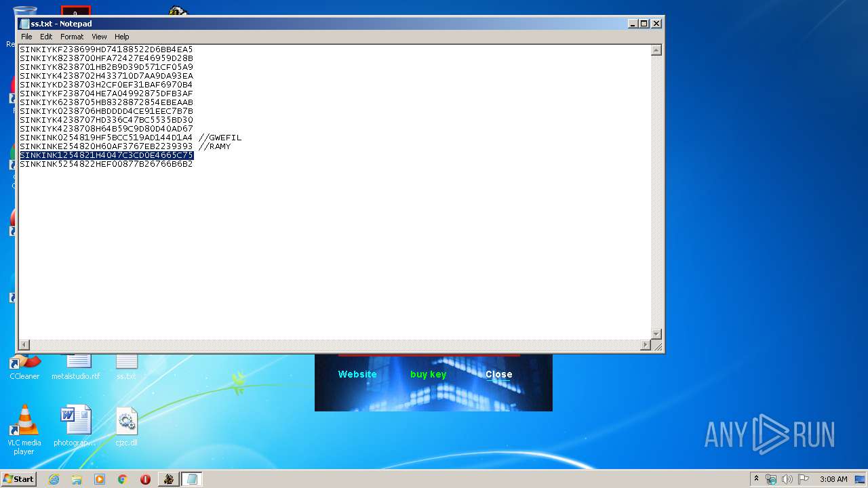Image resolution: width=868 pixels, height=488 pixels.
Task: Minimize the ss.txt Notepad window
Action: coord(633,24)
